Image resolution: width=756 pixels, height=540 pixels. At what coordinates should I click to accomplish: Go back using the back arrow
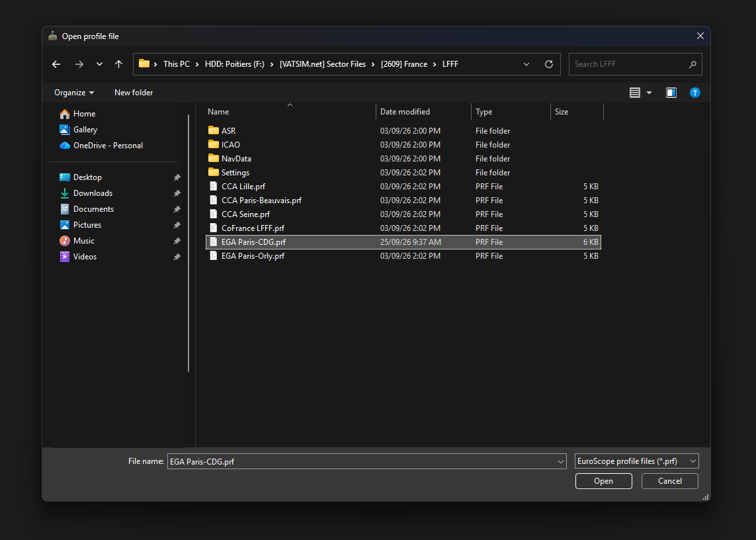click(56, 64)
